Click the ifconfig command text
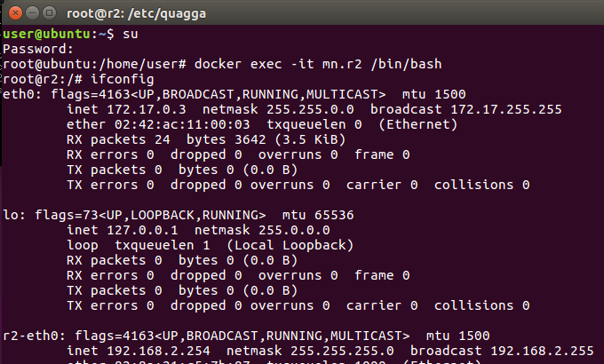Screen dimensions: 604x364 pos(122,79)
